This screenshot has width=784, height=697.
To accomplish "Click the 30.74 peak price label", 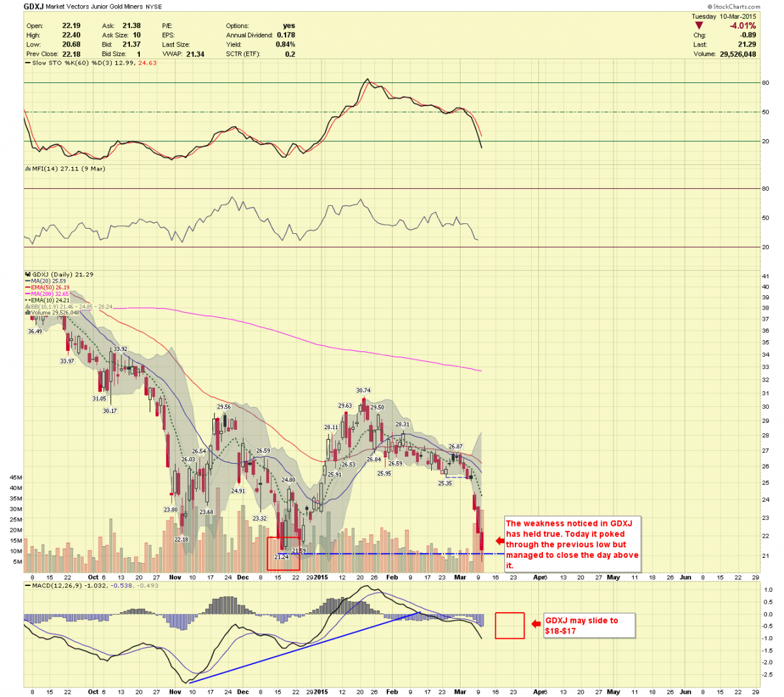I will point(363,391).
